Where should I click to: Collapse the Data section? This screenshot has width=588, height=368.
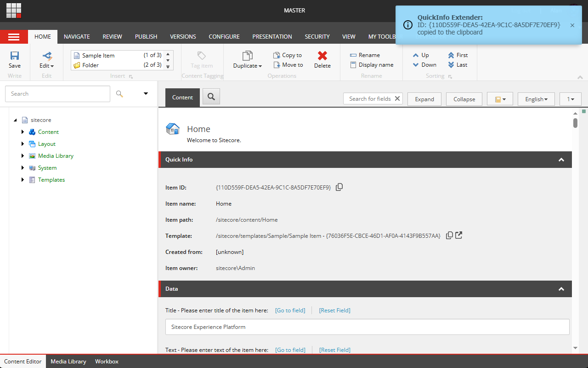point(561,289)
